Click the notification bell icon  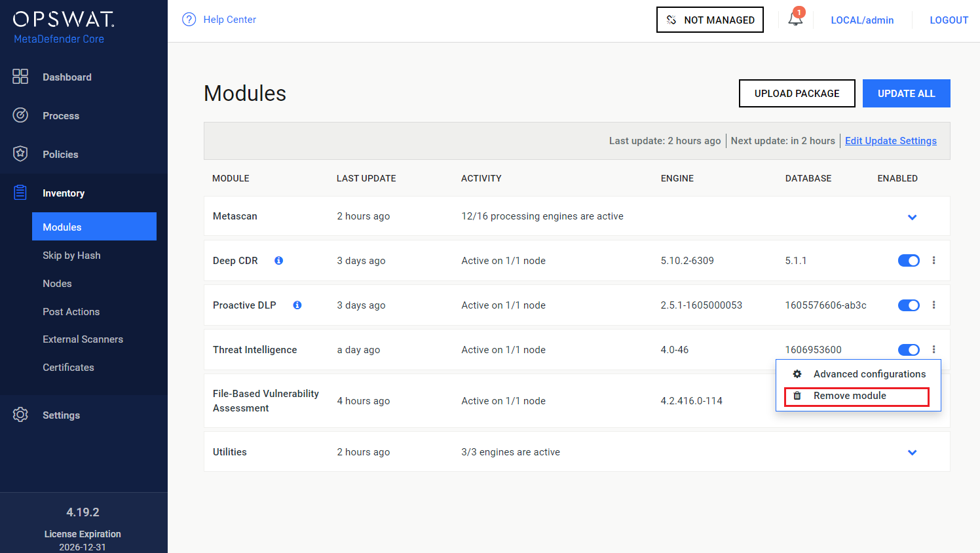[x=795, y=20]
